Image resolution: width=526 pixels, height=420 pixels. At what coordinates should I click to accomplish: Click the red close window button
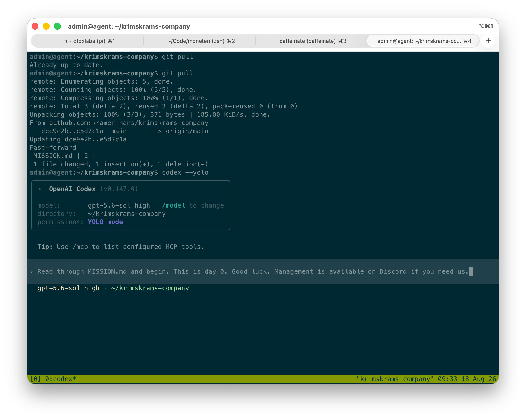(x=35, y=26)
